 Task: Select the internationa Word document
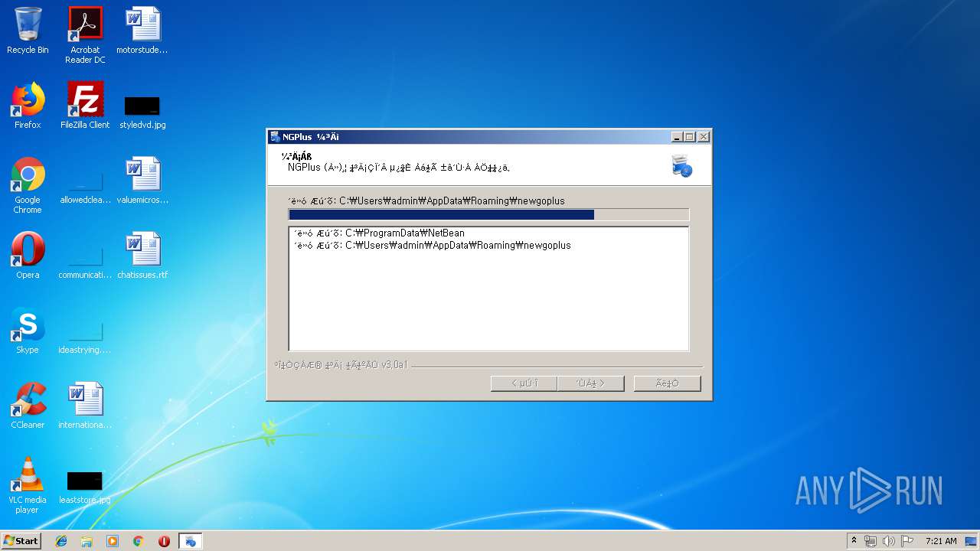(85, 406)
